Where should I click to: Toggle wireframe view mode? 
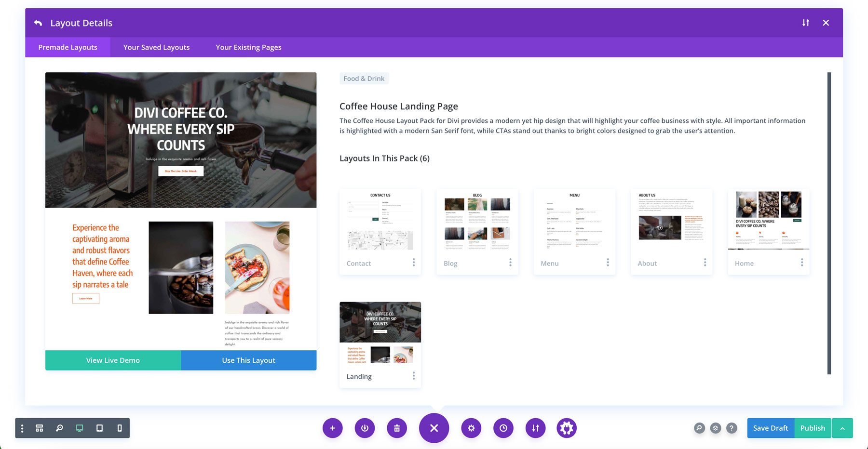pyautogui.click(x=39, y=428)
